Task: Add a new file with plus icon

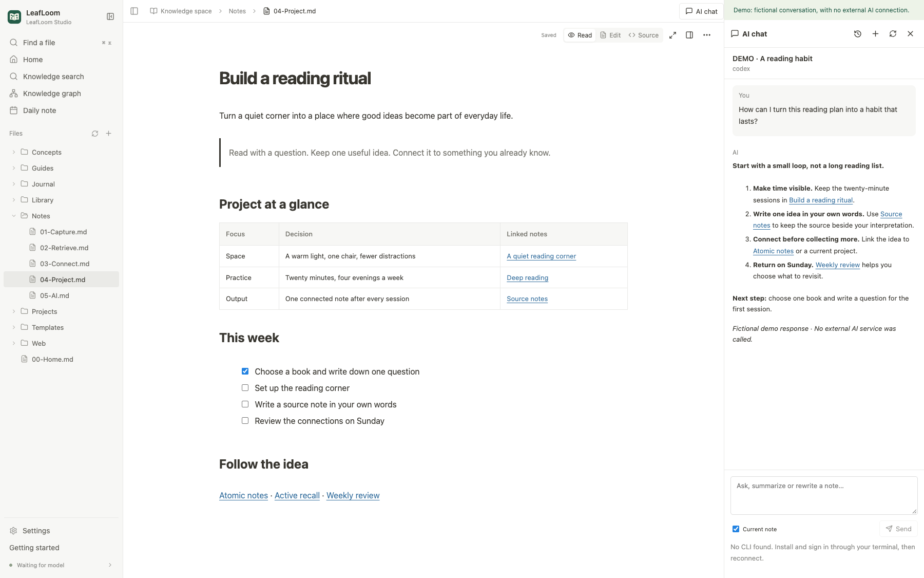Action: pos(109,134)
